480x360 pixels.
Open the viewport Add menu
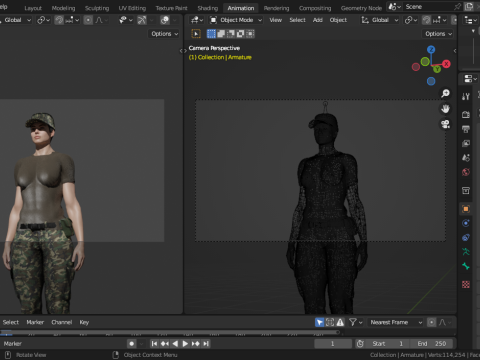(318, 20)
